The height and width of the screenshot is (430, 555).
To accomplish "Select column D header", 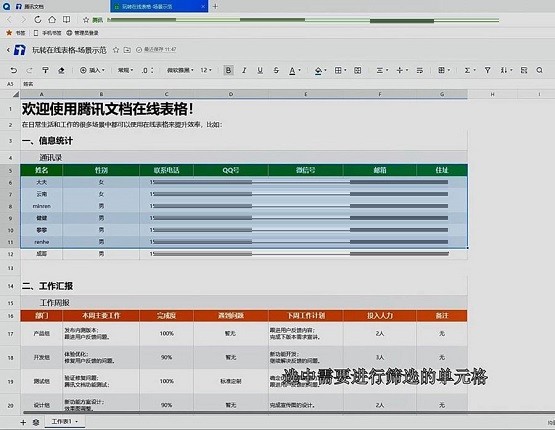I will tap(231, 94).
